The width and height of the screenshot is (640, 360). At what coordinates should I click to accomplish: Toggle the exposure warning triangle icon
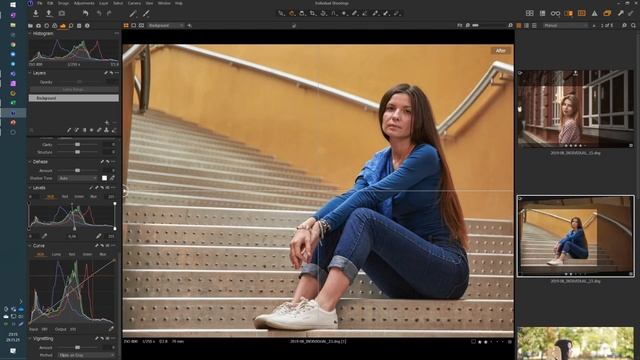click(595, 13)
